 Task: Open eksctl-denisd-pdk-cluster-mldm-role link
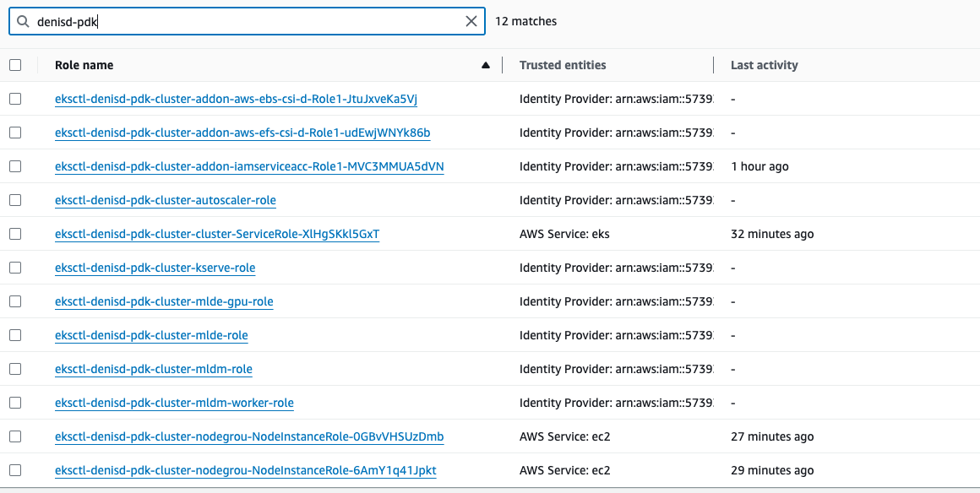pyautogui.click(x=153, y=369)
